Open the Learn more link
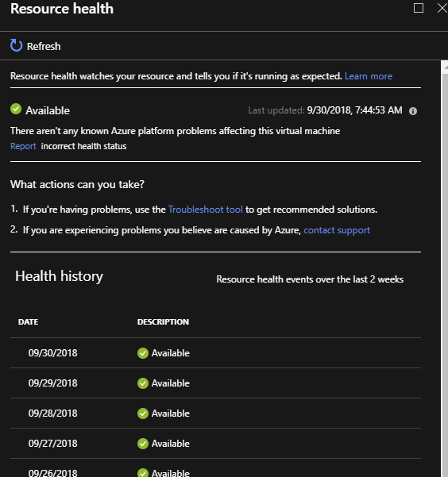The image size is (448, 477). pos(369,76)
